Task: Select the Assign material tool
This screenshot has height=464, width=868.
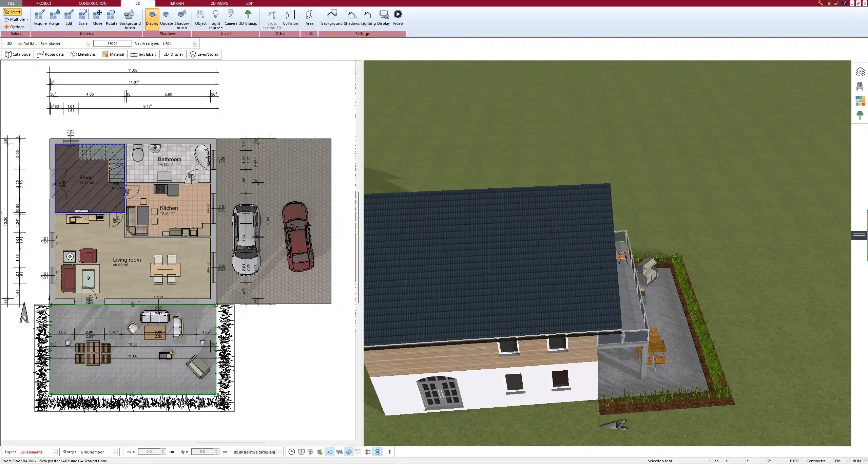Action: pyautogui.click(x=54, y=18)
